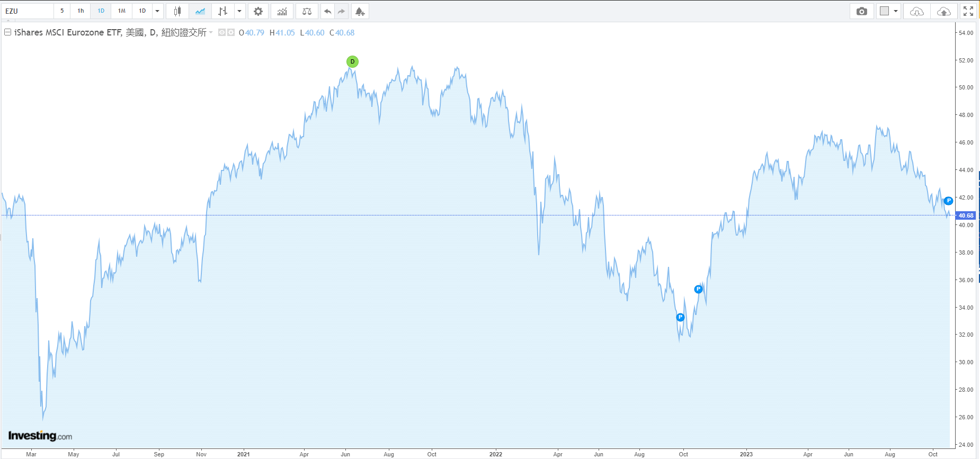Click the green D dividend marker
This screenshot has width=980, height=459.
pyautogui.click(x=352, y=61)
